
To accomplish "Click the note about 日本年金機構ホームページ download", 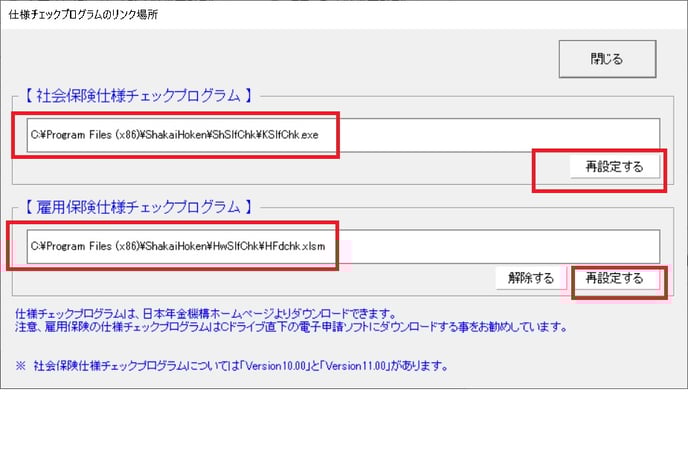I will click(x=206, y=314).
